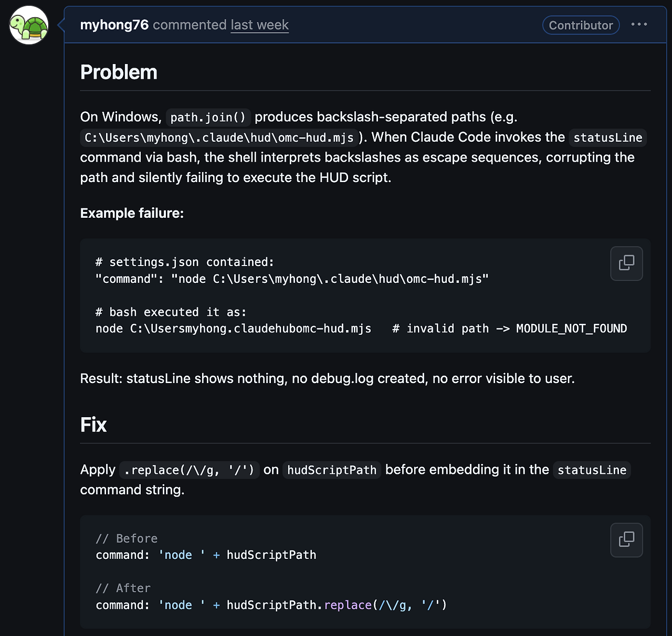Image resolution: width=672 pixels, height=636 pixels.
Task: Click the "Fix" heading
Action: (93, 425)
